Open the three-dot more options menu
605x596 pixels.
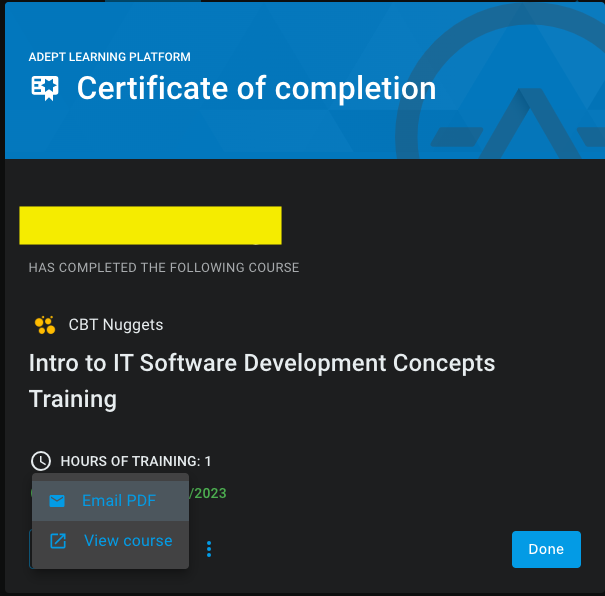(209, 549)
